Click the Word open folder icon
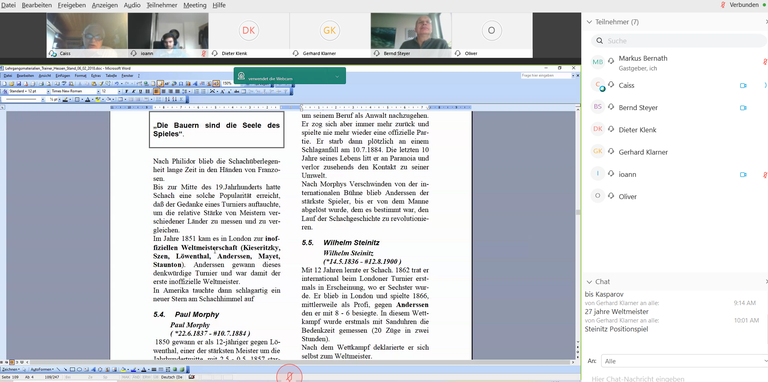 (12, 84)
